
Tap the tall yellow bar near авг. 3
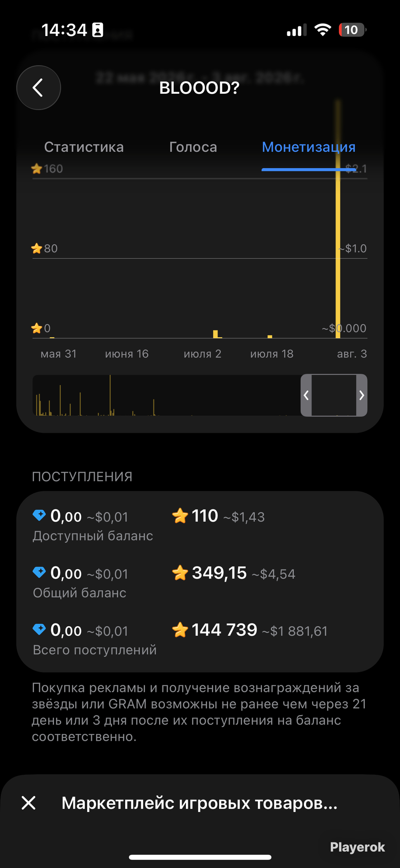[x=338, y=218]
